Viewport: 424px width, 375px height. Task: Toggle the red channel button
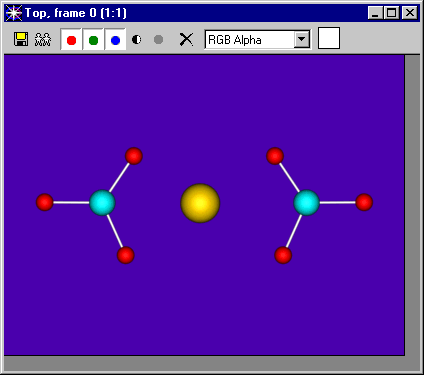pos(71,40)
